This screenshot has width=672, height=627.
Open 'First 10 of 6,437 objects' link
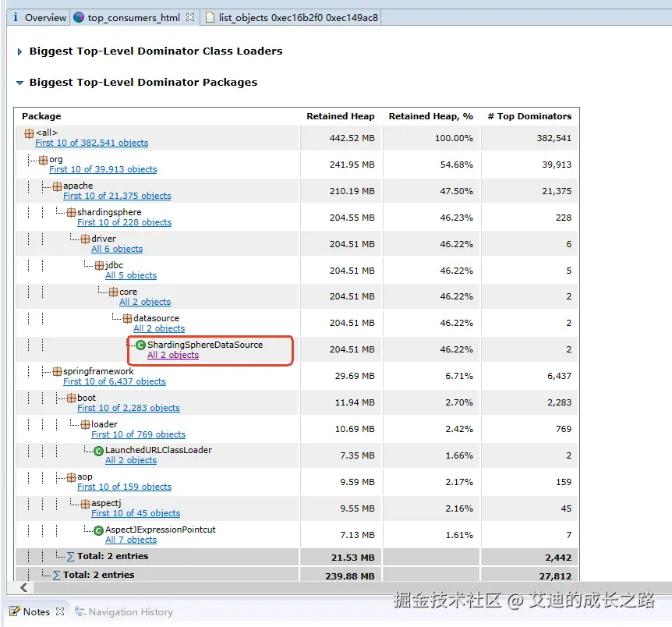click(x=115, y=381)
